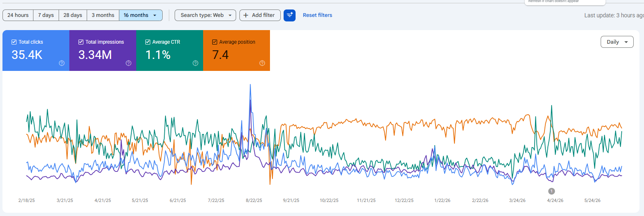The height and width of the screenshot is (216, 644).
Task: Click the 12/22/25 axis date label
Action: click(404, 201)
